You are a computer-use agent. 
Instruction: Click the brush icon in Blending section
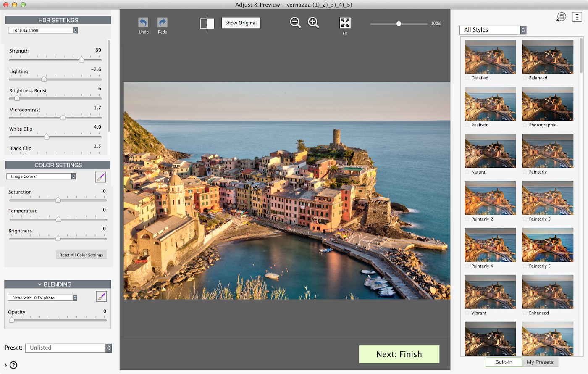[101, 297]
